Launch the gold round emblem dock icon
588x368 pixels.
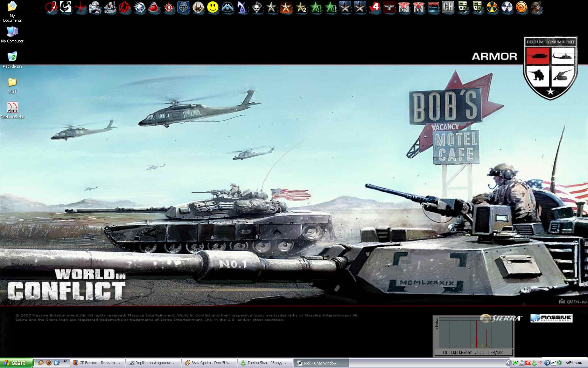pyautogui.click(x=198, y=7)
